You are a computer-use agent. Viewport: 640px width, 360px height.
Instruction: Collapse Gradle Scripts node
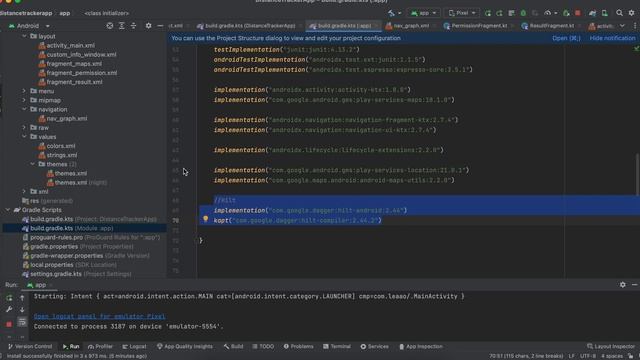pyautogui.click(x=8, y=210)
